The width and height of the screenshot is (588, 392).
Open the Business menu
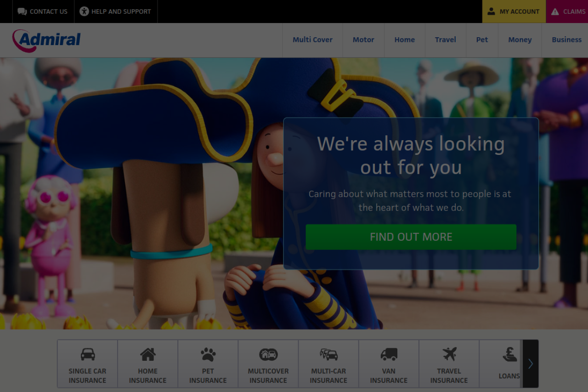[x=566, y=40]
